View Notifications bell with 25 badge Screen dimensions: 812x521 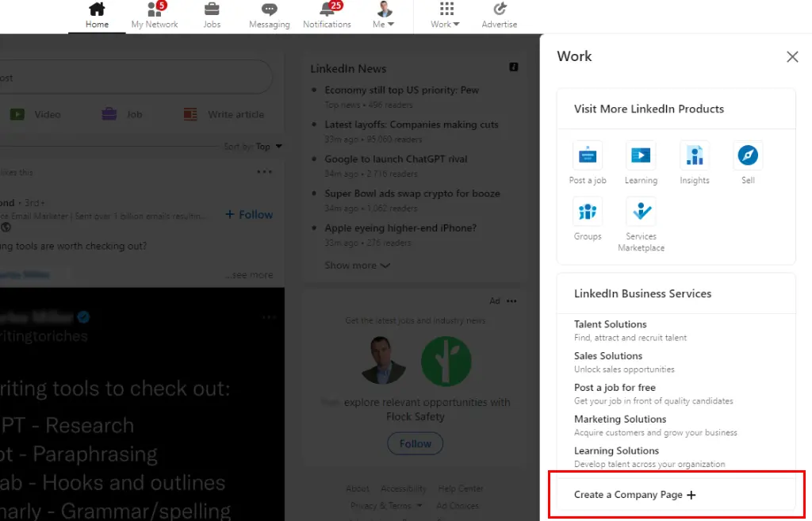pyautogui.click(x=327, y=16)
